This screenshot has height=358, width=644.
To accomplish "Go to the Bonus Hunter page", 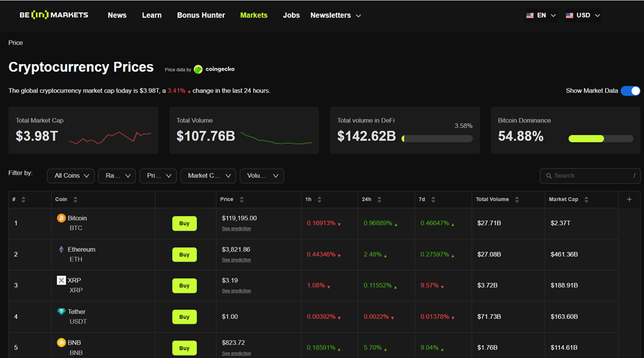I will tap(201, 15).
